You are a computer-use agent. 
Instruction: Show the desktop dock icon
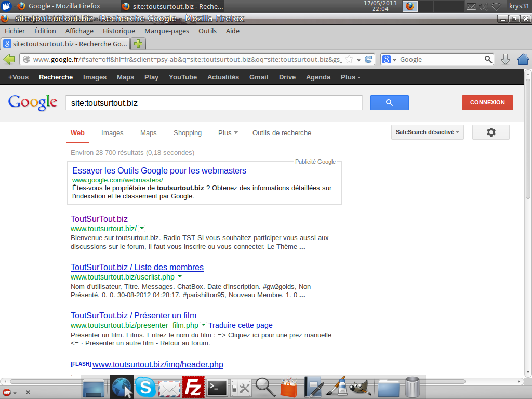(94, 388)
